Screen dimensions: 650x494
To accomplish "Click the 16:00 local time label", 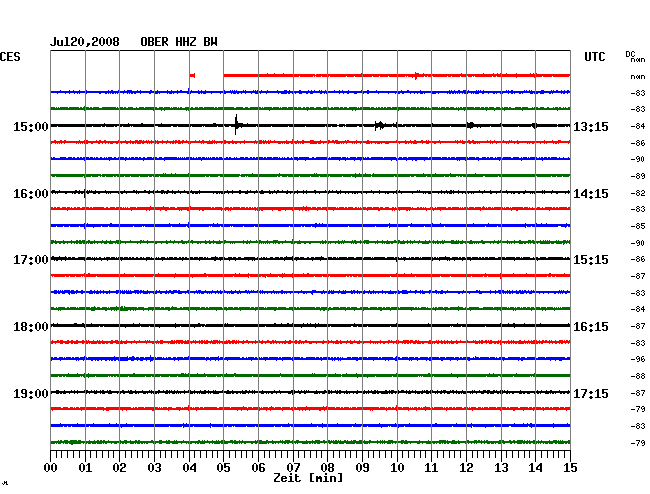I will pos(31,194).
